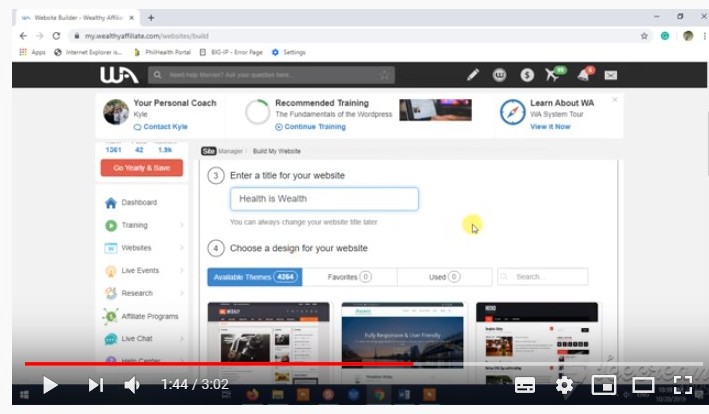Open the airplane icon with green badge
The height and width of the screenshot is (414, 709).
click(554, 74)
